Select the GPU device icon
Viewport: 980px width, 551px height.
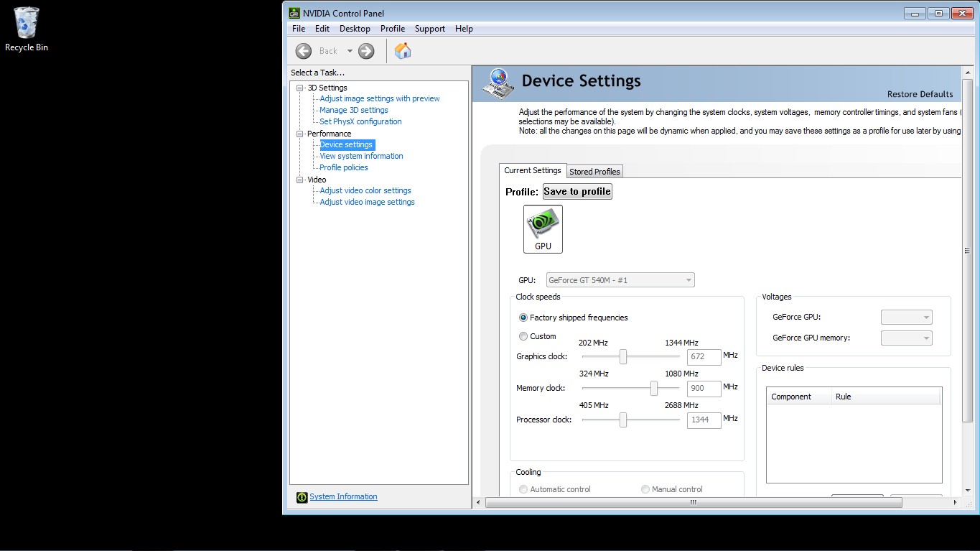coord(543,229)
